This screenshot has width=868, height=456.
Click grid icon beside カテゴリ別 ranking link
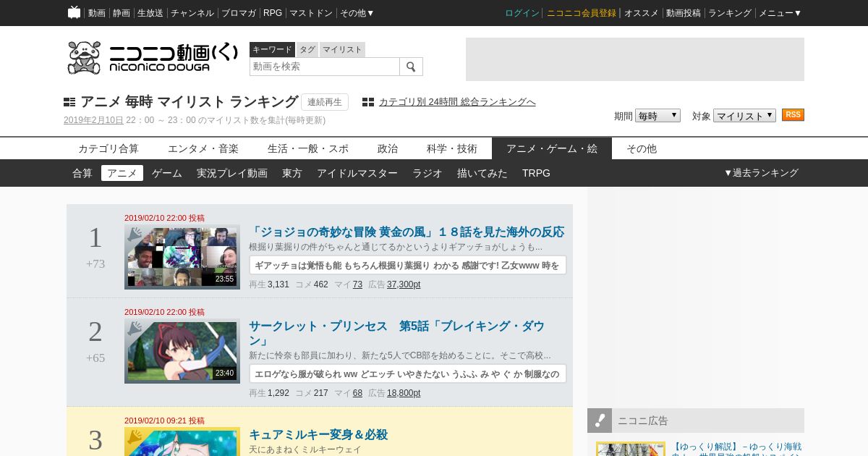[x=368, y=102]
